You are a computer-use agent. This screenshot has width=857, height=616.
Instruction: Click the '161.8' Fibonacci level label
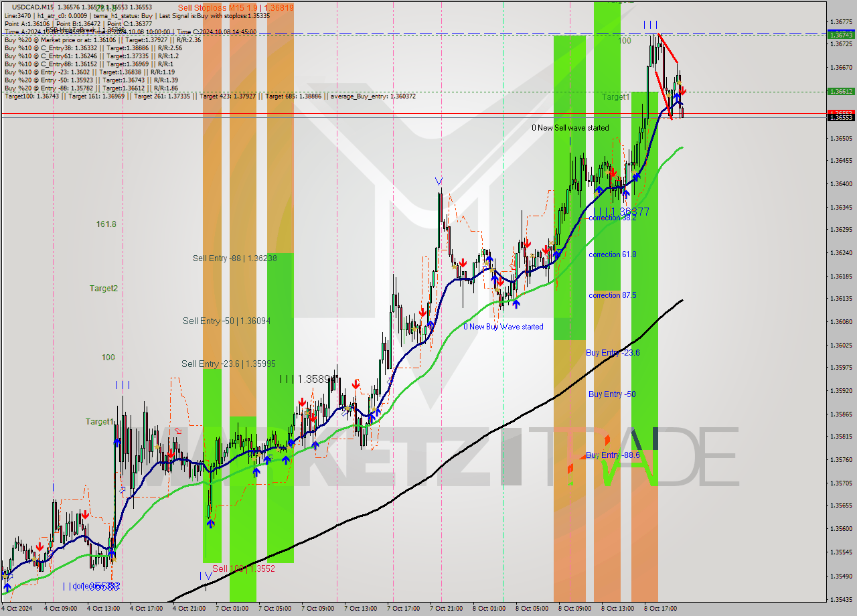click(106, 224)
